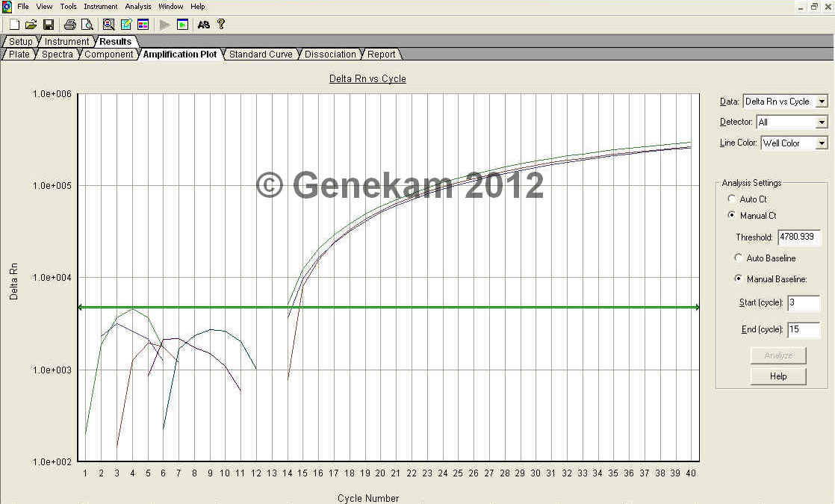Select the Amplification Plot tab

coord(180,55)
